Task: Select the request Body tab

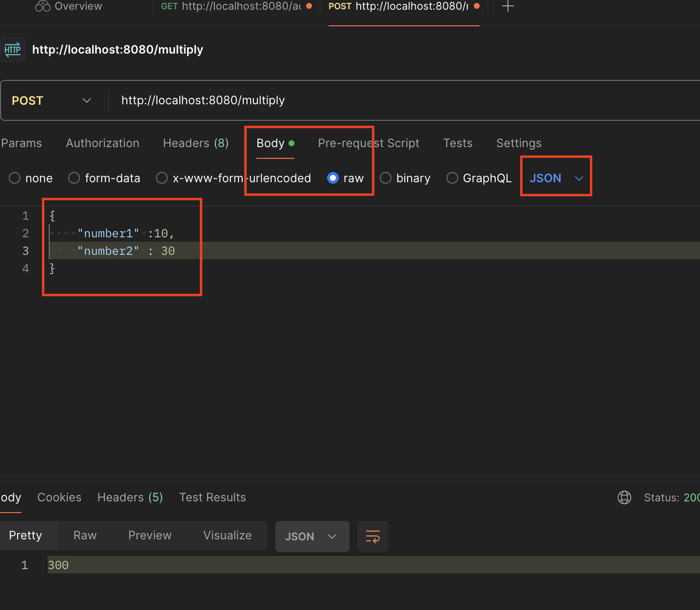Action: (275, 143)
